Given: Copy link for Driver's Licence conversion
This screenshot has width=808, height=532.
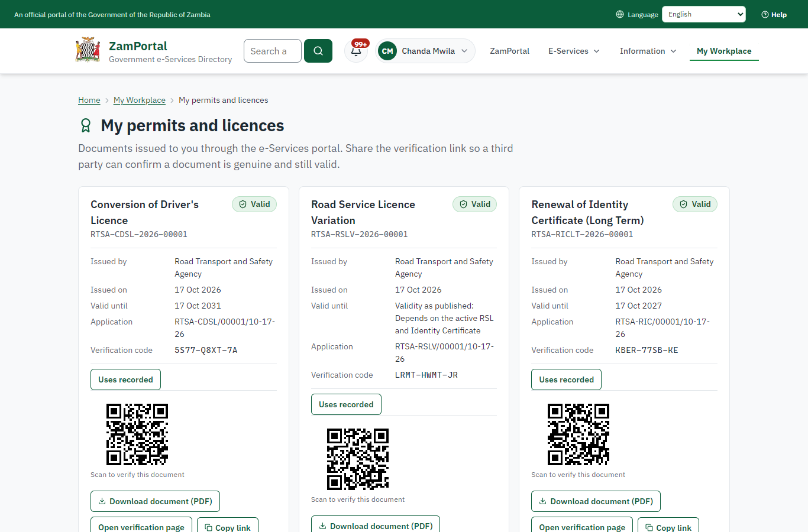Looking at the screenshot, I should [228, 525].
